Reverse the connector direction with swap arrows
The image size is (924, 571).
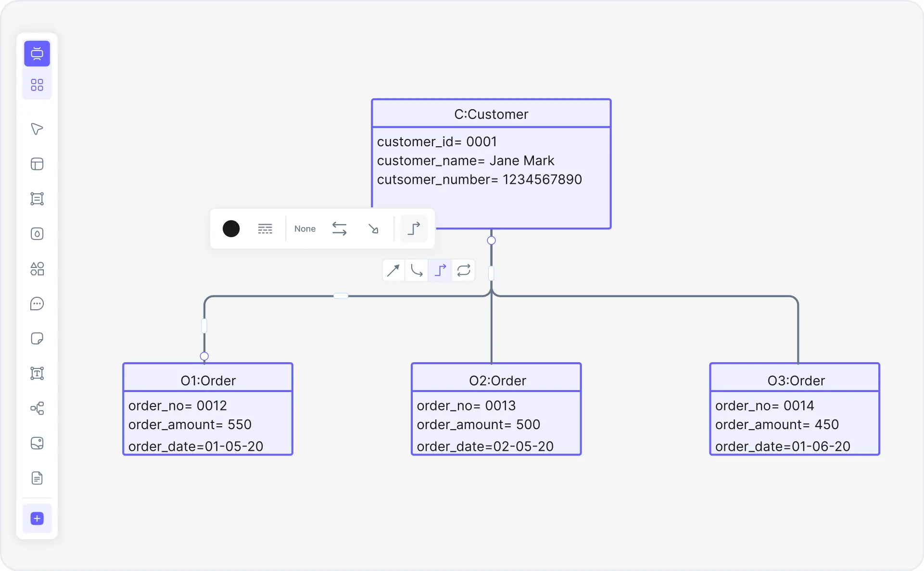(340, 228)
